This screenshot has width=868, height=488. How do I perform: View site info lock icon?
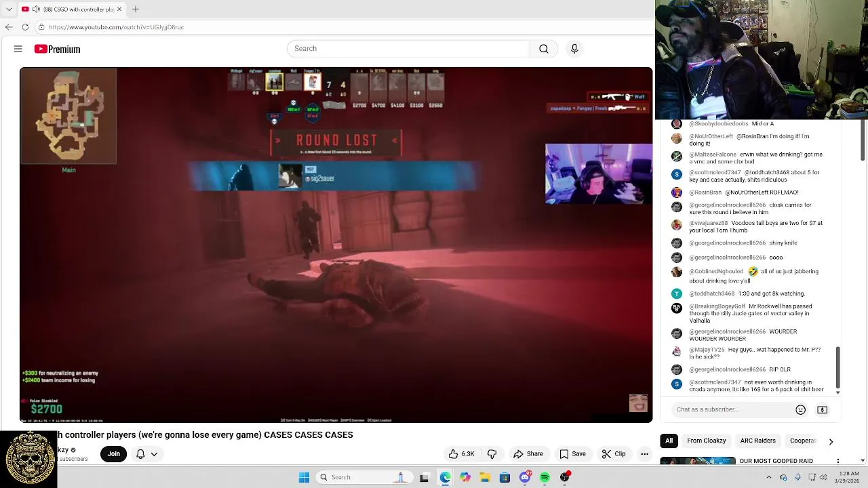click(41, 27)
